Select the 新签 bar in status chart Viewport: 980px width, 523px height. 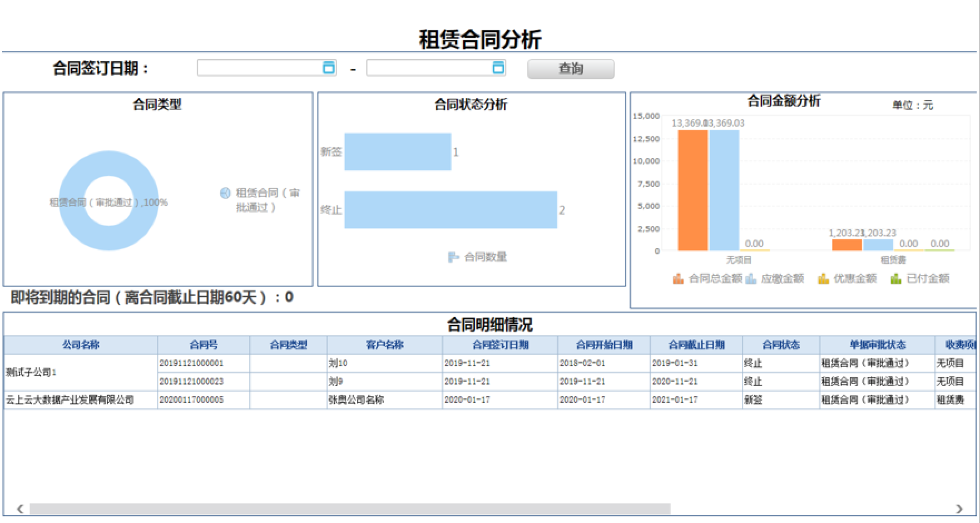(397, 152)
